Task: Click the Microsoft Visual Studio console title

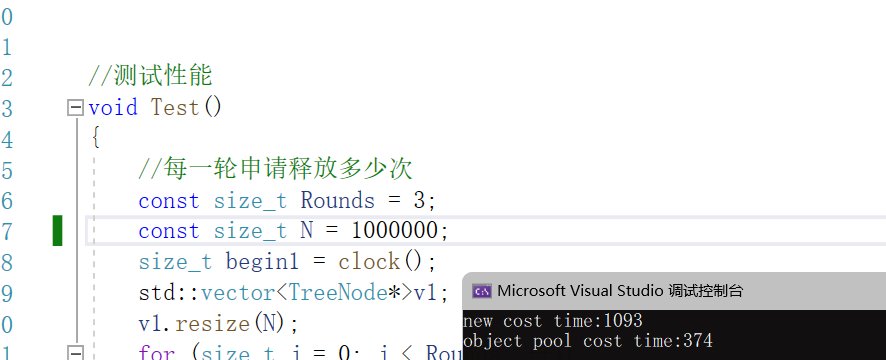Action: click(x=620, y=291)
